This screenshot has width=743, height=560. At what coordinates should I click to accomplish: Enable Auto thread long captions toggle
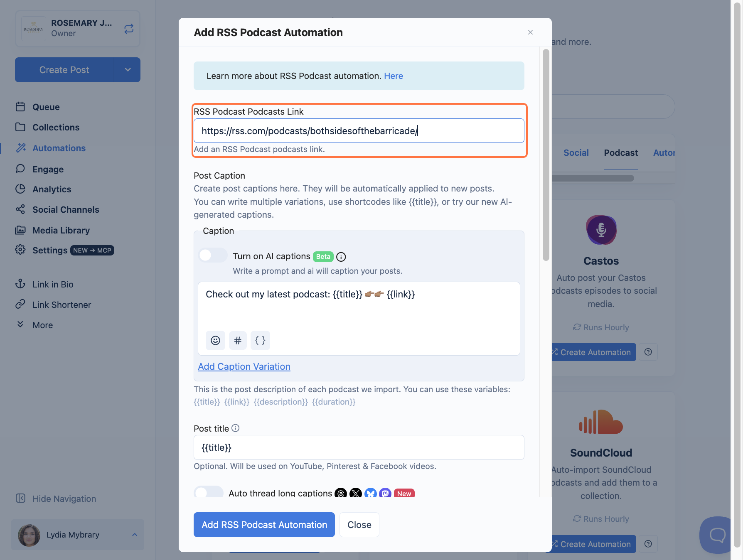pyautogui.click(x=209, y=492)
